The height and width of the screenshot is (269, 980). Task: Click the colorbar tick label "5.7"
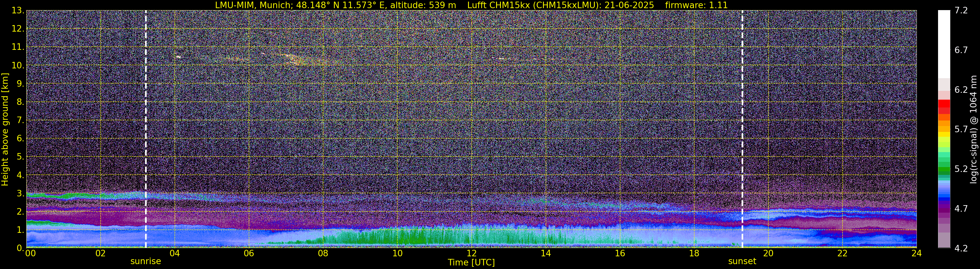point(961,130)
